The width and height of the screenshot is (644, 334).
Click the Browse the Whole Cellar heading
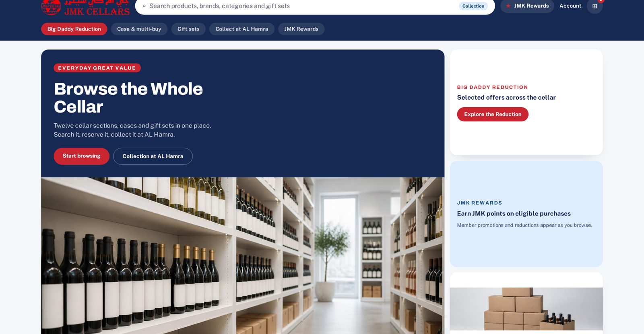tap(128, 98)
